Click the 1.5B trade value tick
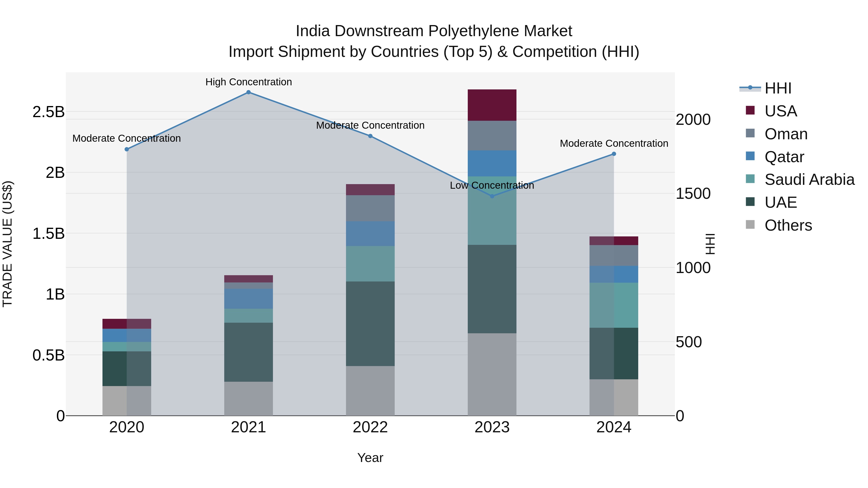The height and width of the screenshot is (488, 868). (x=48, y=233)
